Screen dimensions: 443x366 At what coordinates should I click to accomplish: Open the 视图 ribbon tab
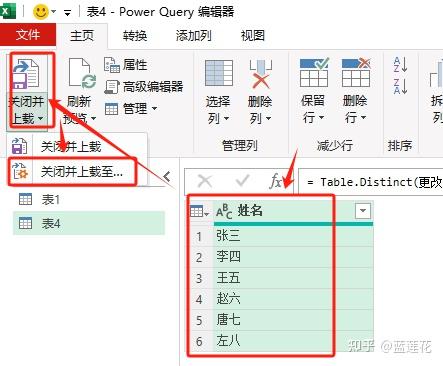[253, 36]
